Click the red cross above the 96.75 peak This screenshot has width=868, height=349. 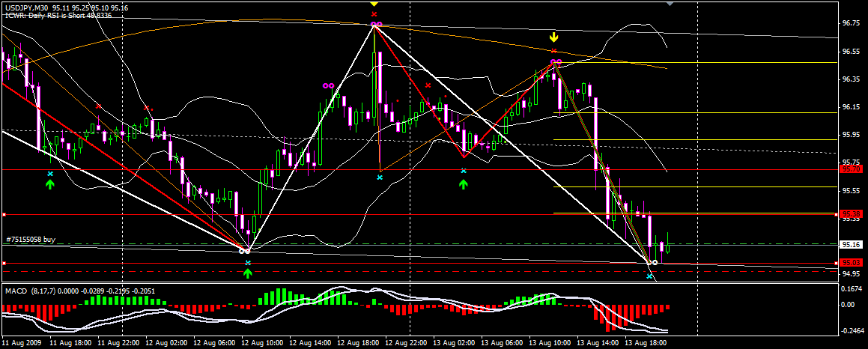[374, 13]
